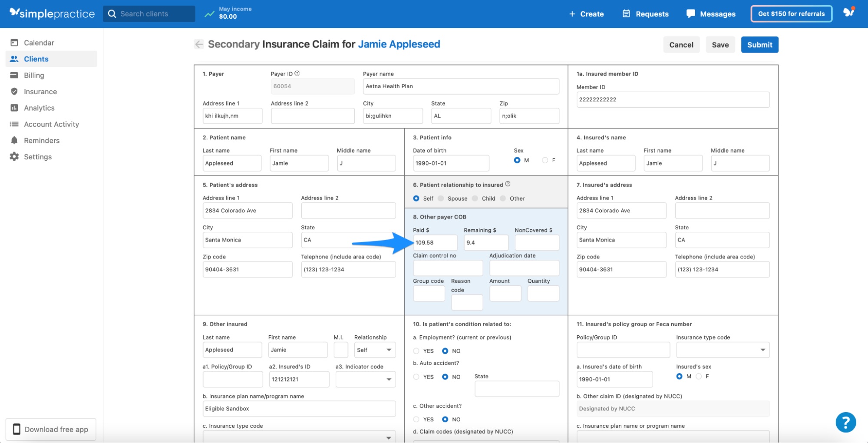Click Get $150 for referrals
The image size is (868, 443).
791,13
